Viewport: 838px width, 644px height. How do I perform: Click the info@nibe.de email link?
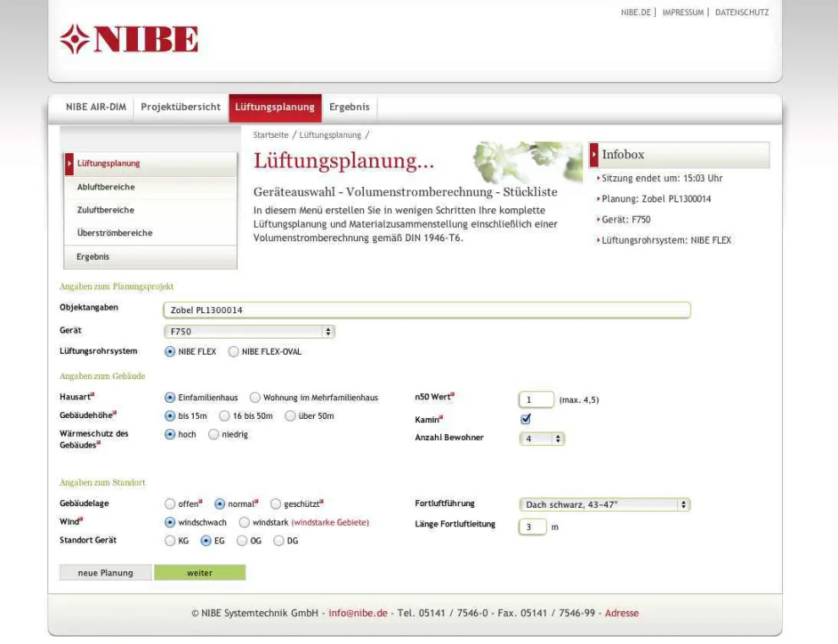click(358, 613)
